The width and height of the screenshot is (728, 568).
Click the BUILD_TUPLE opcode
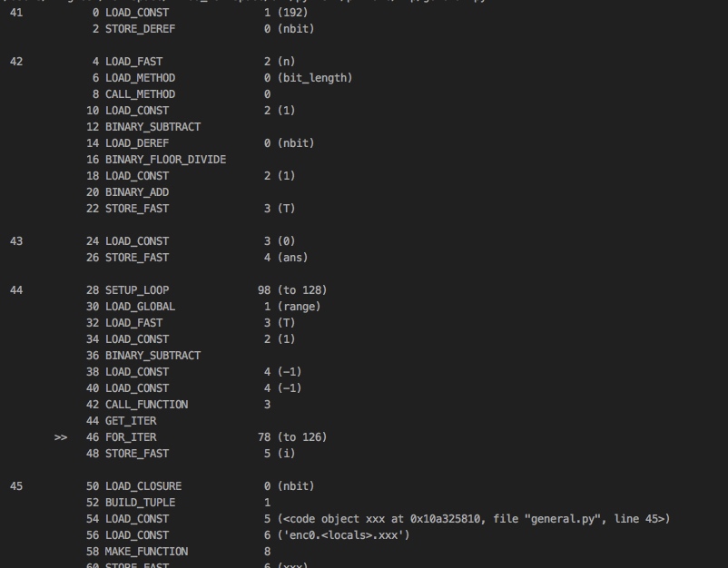[140, 503]
